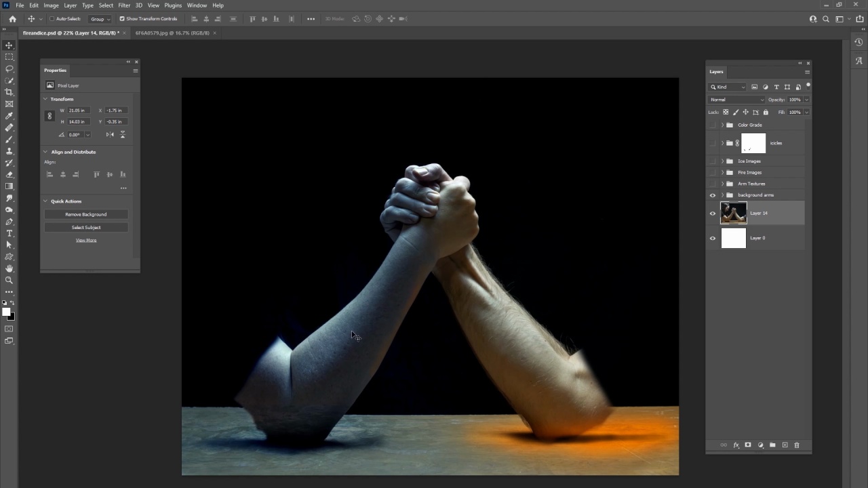Activate the Zoom tool

(x=9, y=280)
